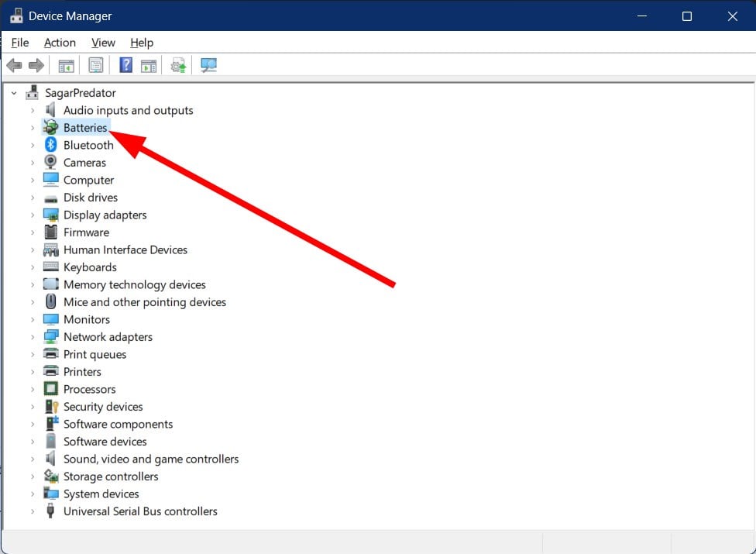Click Update device driver toolbar icon
This screenshot has width=756, height=554.
(x=178, y=66)
